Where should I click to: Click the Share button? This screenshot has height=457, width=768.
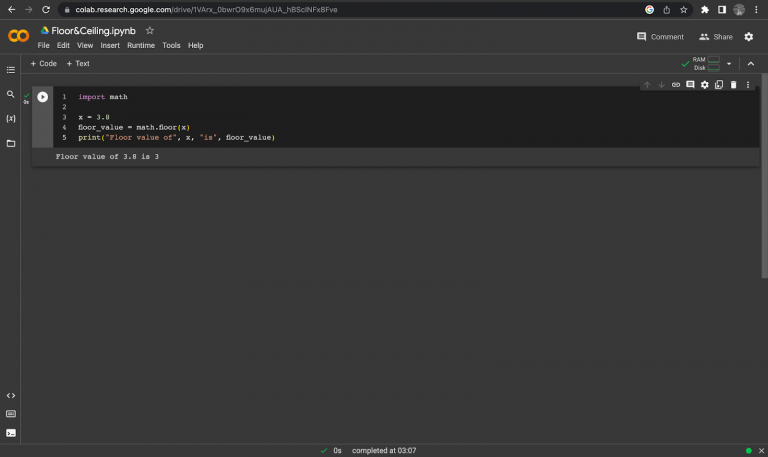tap(716, 37)
